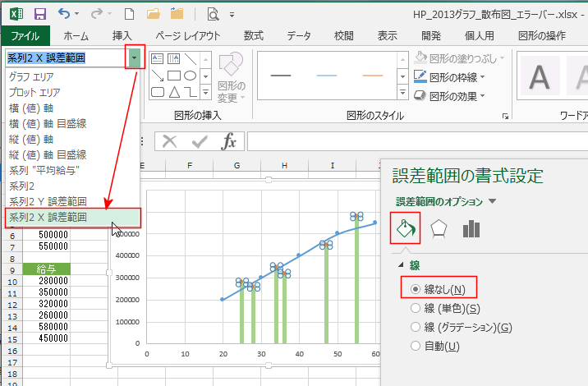Open Shape Styles dialog launcher icon
This screenshot has width=588, height=386.
click(505, 117)
